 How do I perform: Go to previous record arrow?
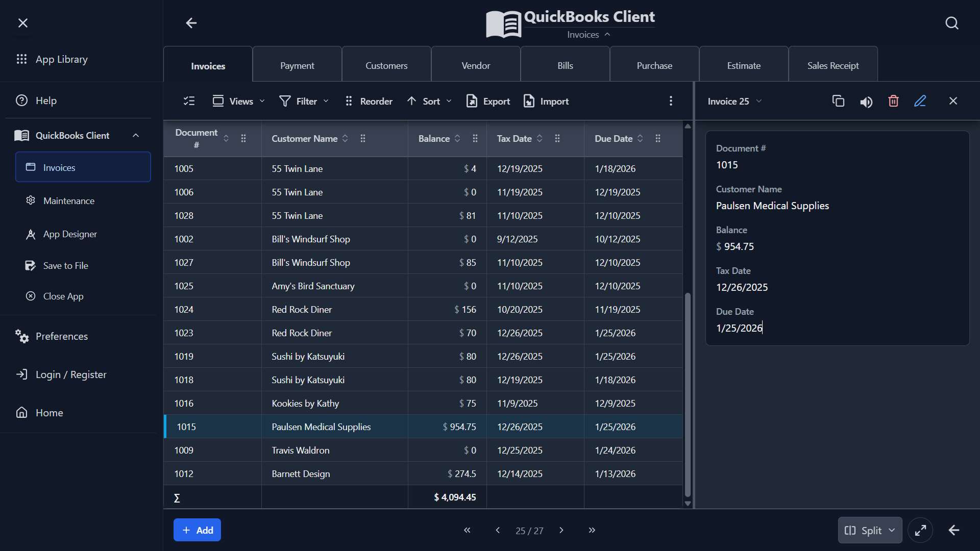pyautogui.click(x=498, y=530)
